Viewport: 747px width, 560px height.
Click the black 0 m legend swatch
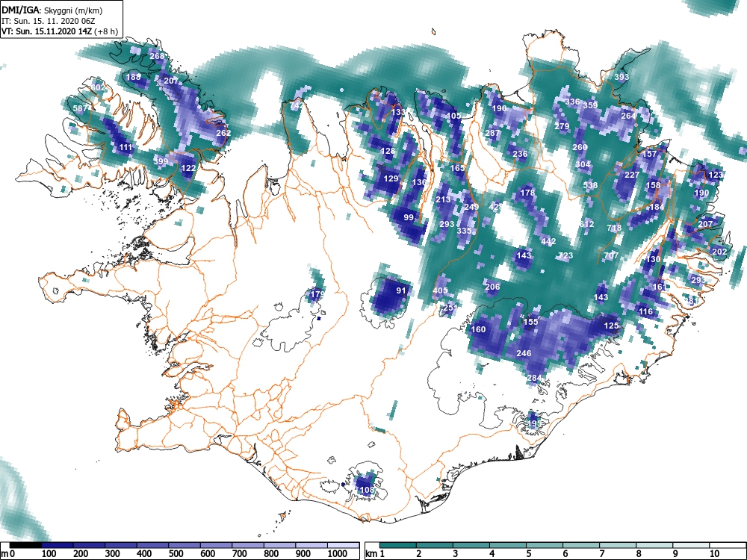click(25, 545)
